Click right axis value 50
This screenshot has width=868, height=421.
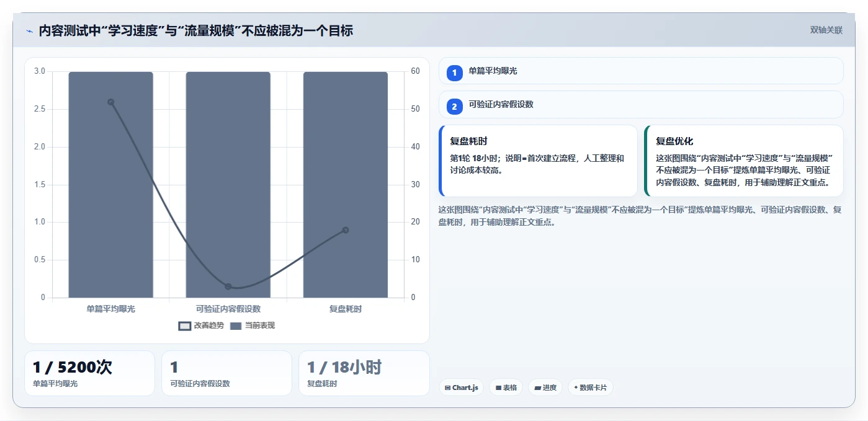click(415, 109)
